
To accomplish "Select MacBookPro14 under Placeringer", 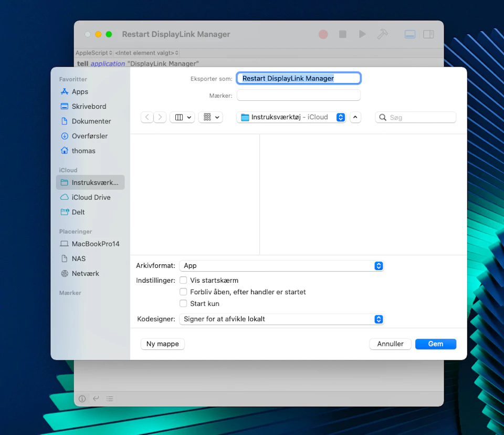I will coord(90,244).
